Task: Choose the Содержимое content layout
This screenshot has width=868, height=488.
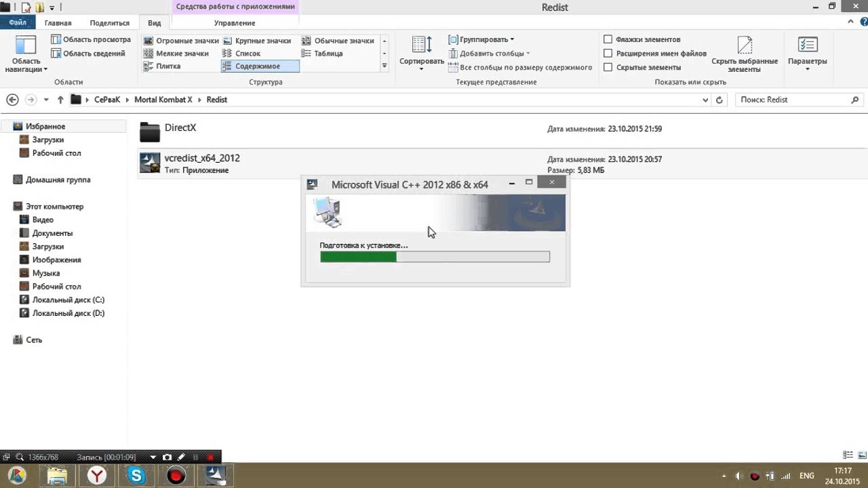Action: click(x=260, y=66)
